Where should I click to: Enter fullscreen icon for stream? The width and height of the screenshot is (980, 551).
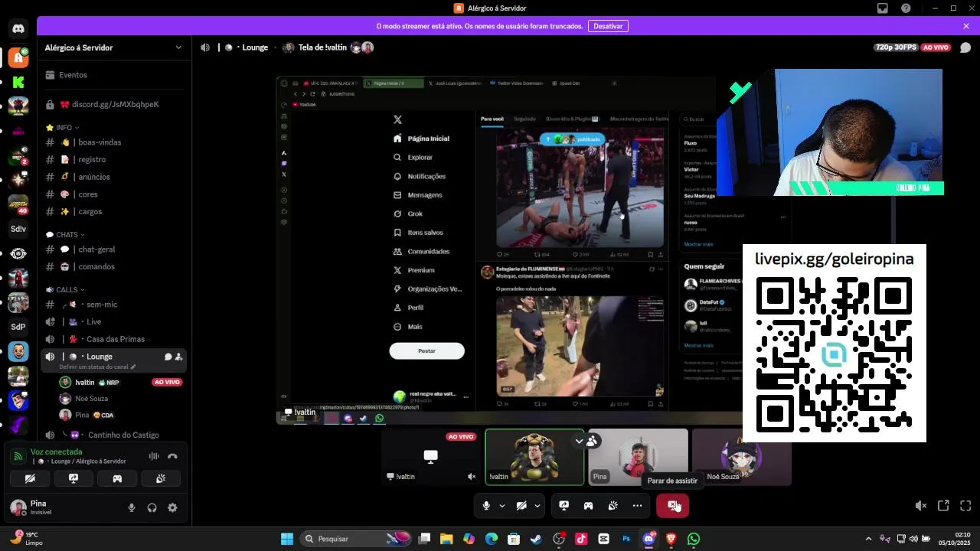965,506
